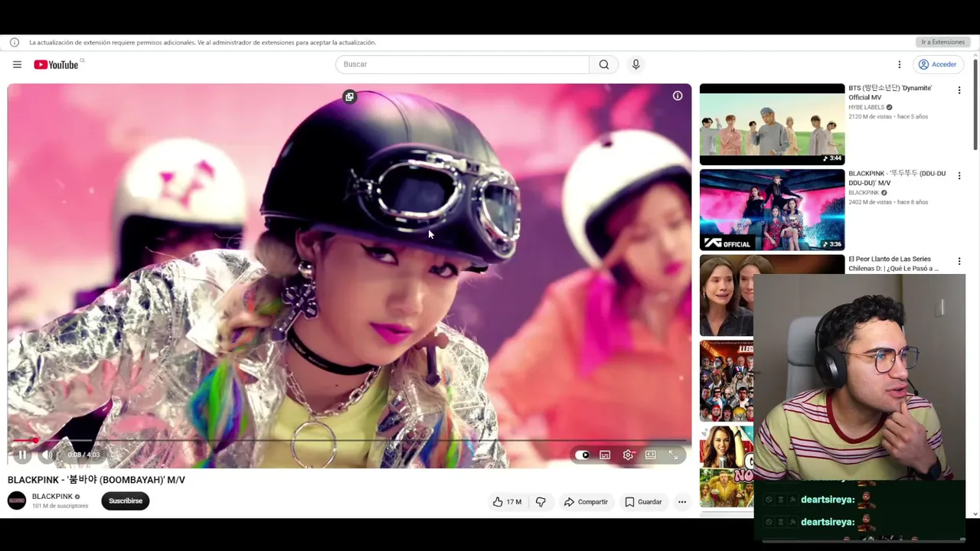Open options for the DDU-DU DDU-DU video

(x=959, y=176)
